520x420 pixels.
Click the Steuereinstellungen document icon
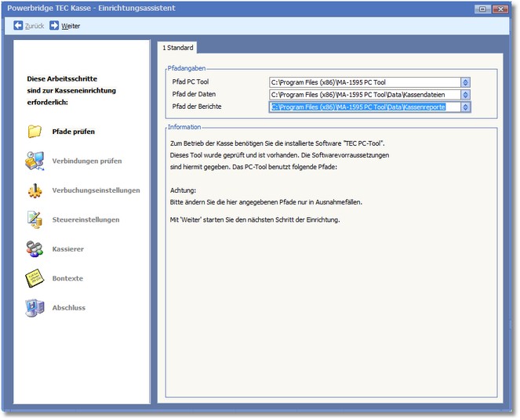tap(35, 219)
